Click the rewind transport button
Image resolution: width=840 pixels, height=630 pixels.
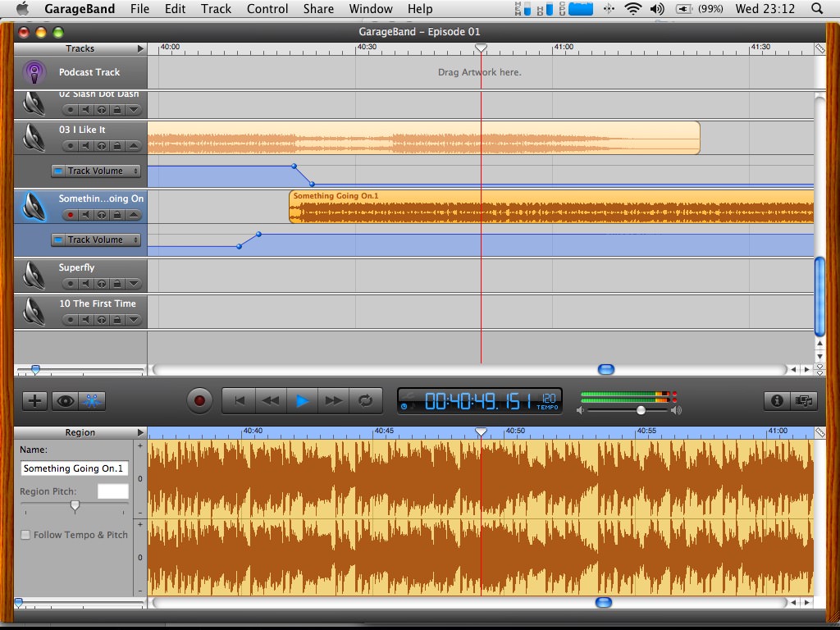pos(271,400)
